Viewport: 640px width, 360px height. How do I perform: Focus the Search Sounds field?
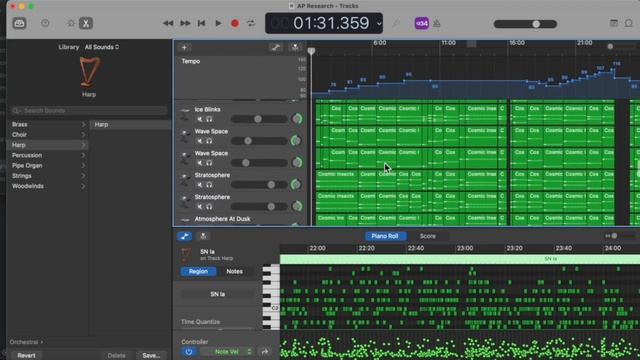pyautogui.click(x=89, y=111)
